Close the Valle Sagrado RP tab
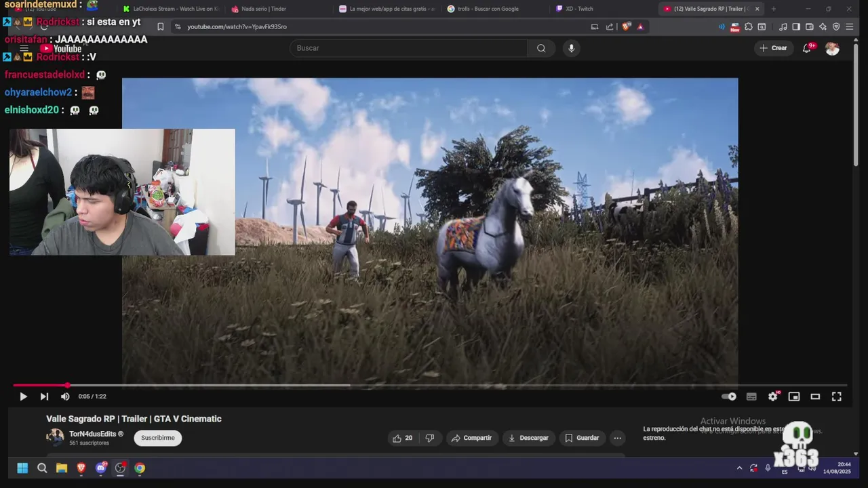 click(757, 9)
